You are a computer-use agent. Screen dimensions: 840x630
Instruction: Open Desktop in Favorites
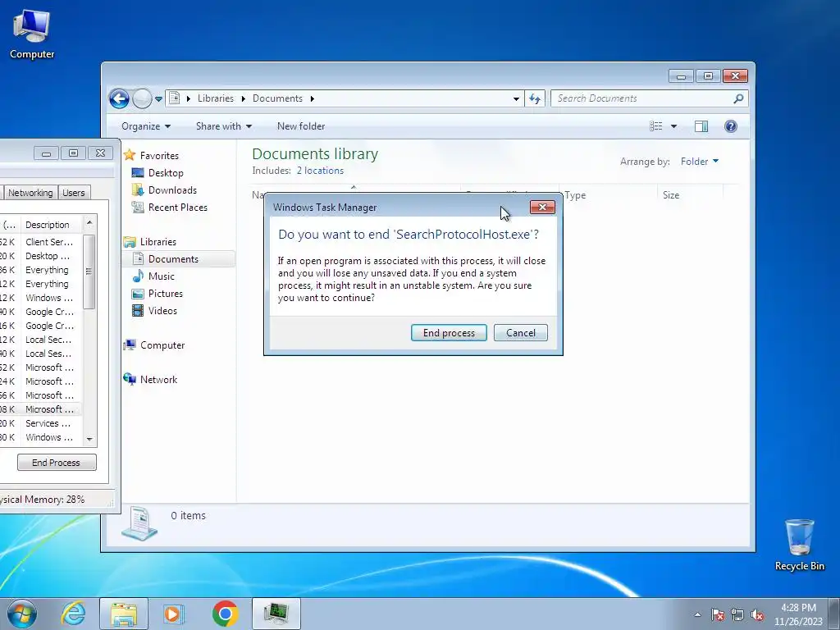166,172
